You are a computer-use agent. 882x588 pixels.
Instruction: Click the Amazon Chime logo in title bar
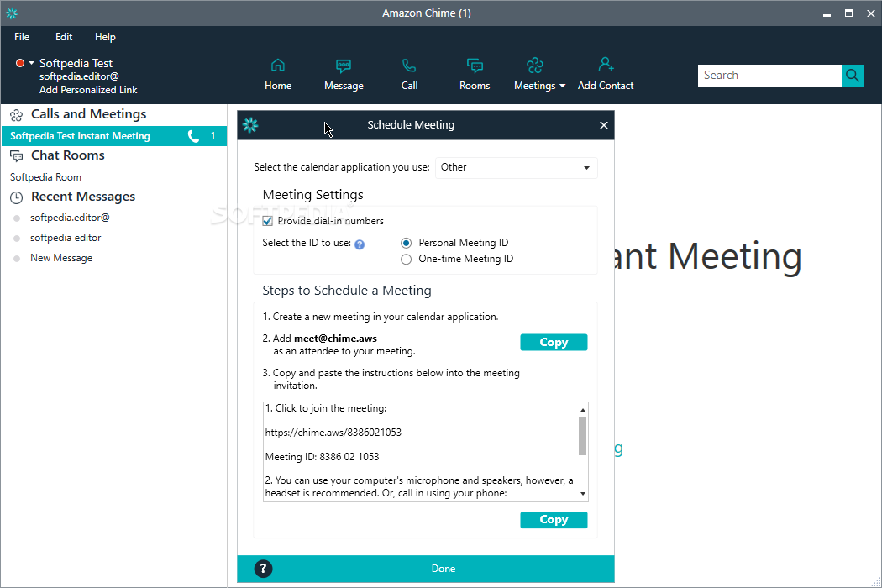tap(11, 13)
